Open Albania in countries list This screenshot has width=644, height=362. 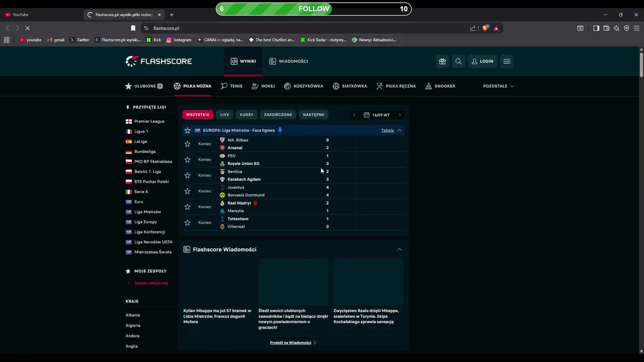133,315
